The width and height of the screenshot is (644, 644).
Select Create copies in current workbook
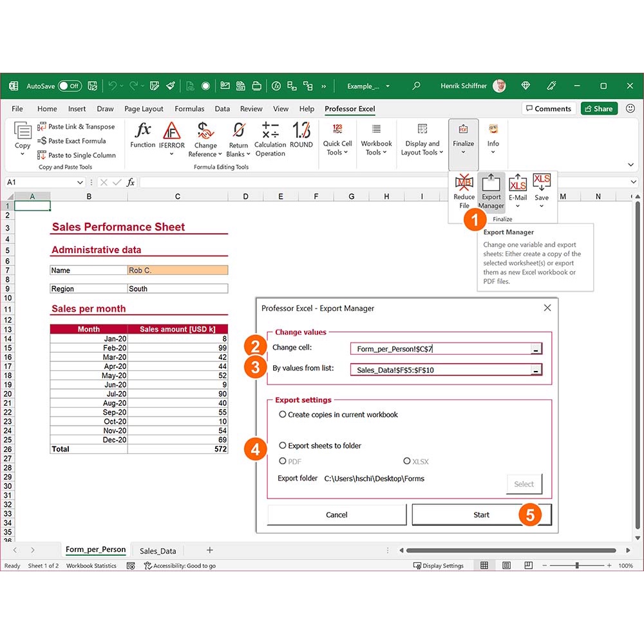[283, 415]
